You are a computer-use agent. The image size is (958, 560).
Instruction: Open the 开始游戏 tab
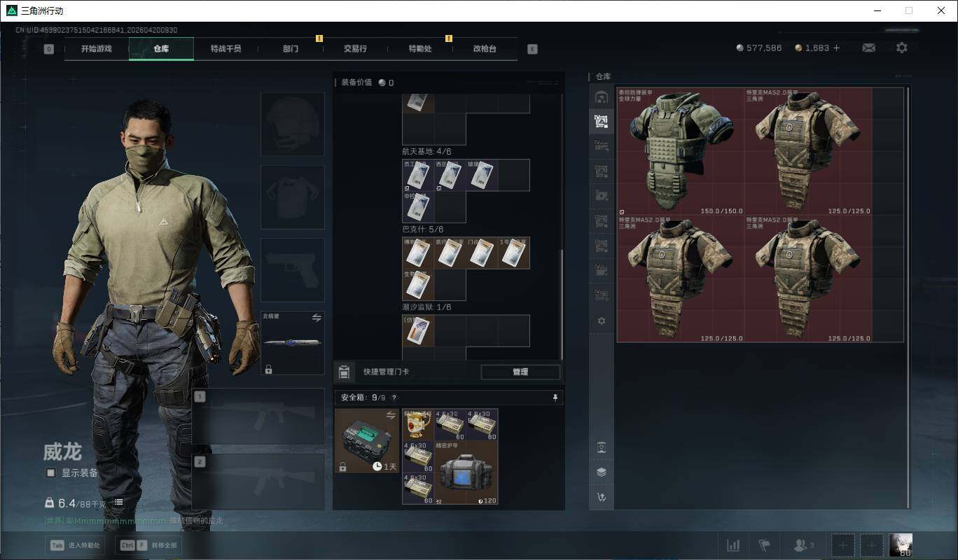point(97,49)
